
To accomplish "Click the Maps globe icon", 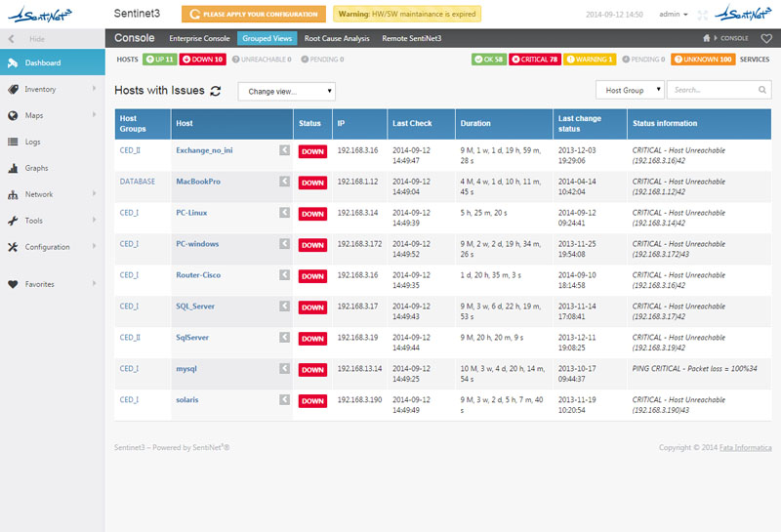I will (14, 115).
